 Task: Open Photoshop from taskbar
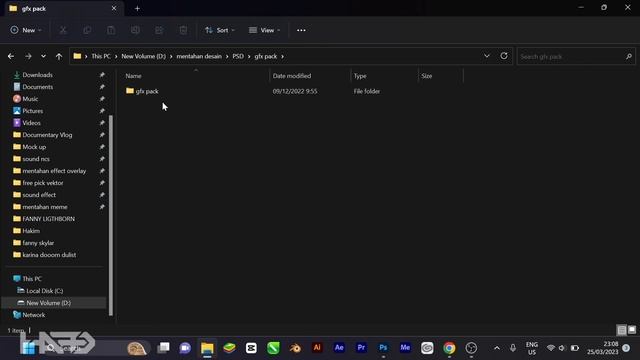tap(383, 348)
